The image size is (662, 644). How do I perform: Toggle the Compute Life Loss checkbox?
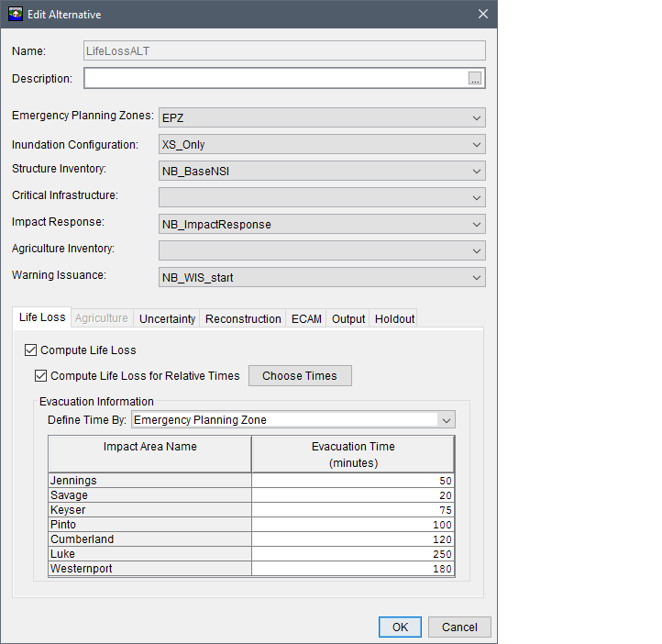pyautogui.click(x=31, y=350)
